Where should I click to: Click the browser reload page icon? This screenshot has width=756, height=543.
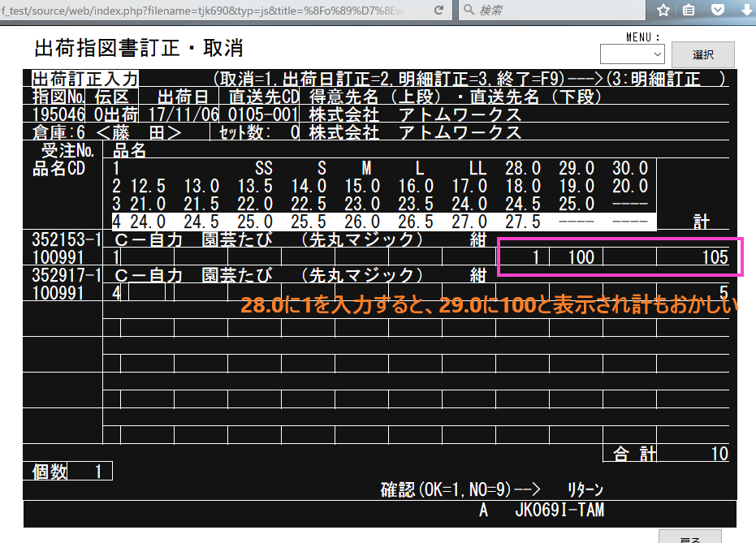(x=439, y=11)
